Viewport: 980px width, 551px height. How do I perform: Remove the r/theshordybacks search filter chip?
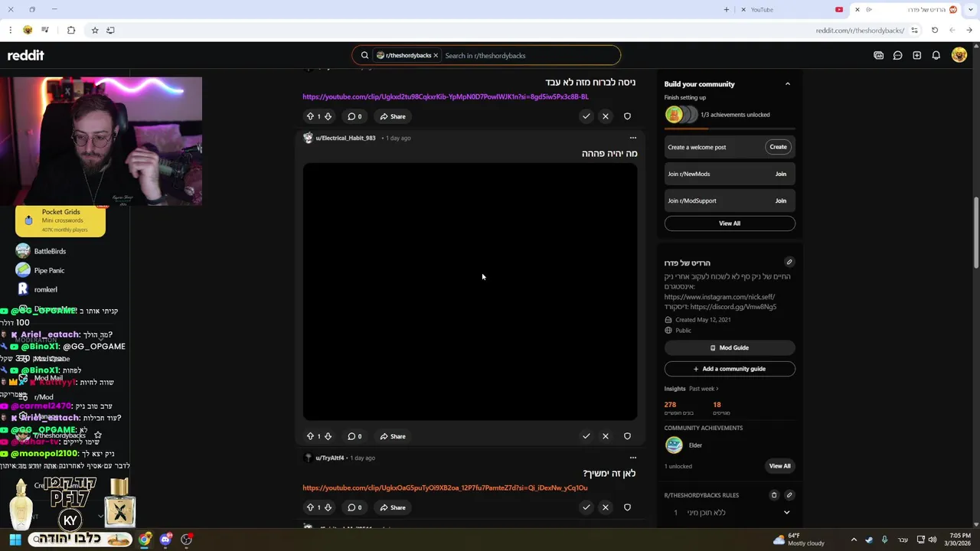(x=436, y=55)
